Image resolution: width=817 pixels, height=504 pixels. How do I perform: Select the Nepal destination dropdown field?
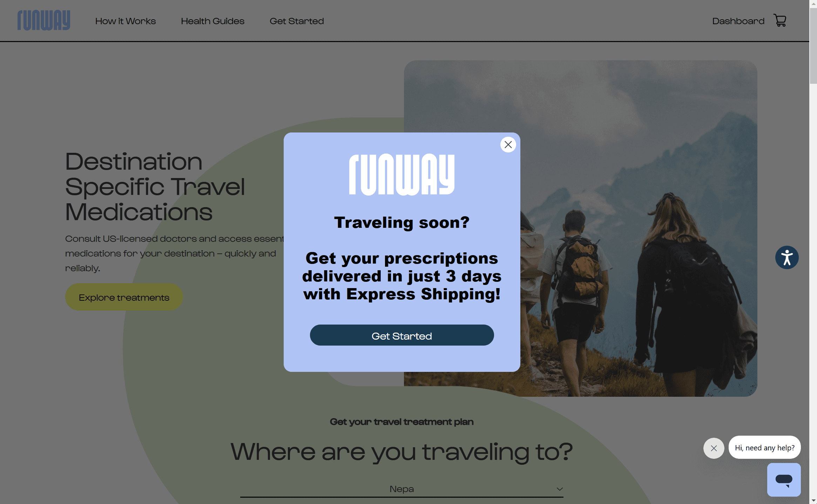point(401,489)
